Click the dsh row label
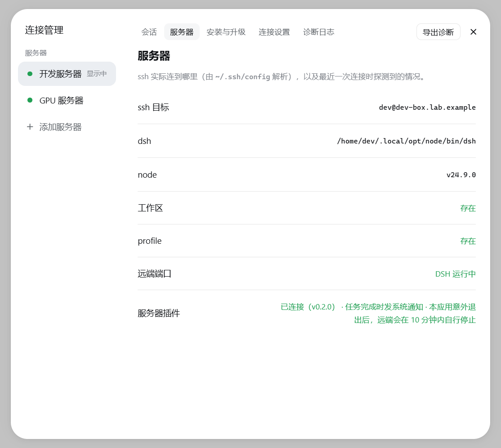The width and height of the screenshot is (501, 448). coord(144,141)
